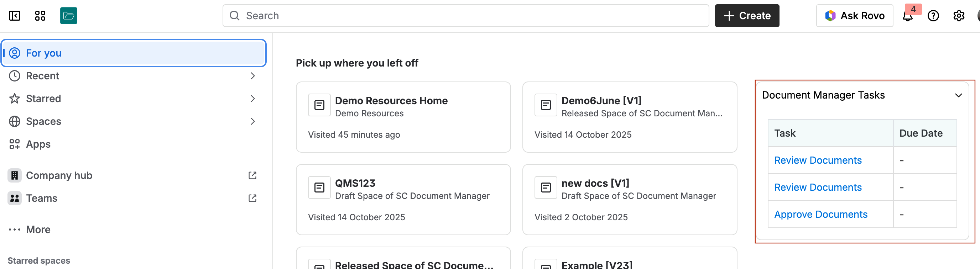Expand the Starred menu chevron
The width and height of the screenshot is (980, 269).
click(252, 99)
